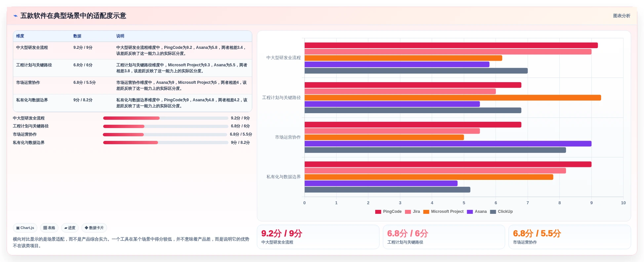Click description mentioning Asana为9，Microsoft Project为5
This screenshot has height=262, width=644.
tap(182, 85)
